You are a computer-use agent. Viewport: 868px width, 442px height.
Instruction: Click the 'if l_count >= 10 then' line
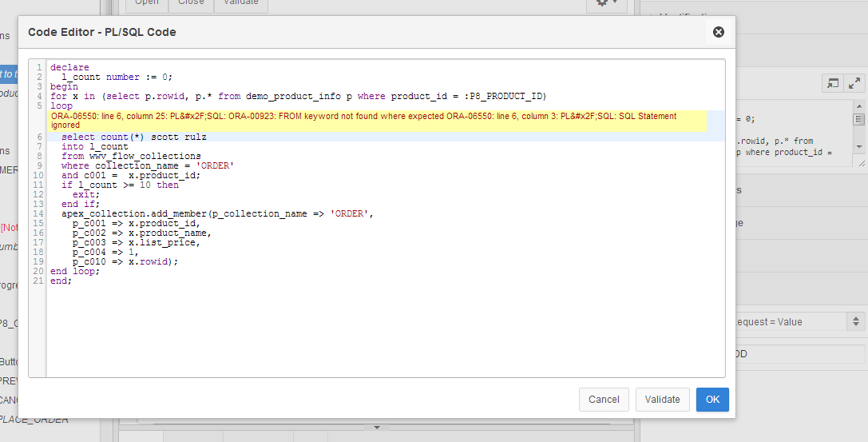(x=120, y=185)
